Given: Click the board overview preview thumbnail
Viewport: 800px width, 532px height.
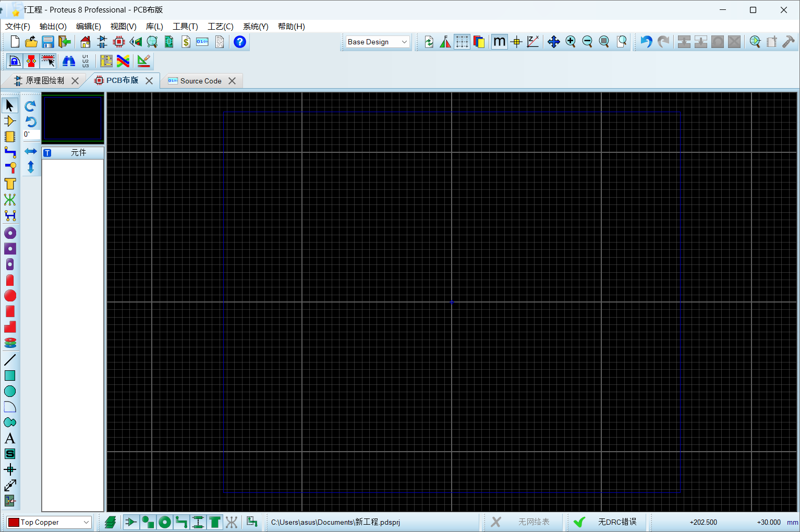Looking at the screenshot, I should [73, 118].
